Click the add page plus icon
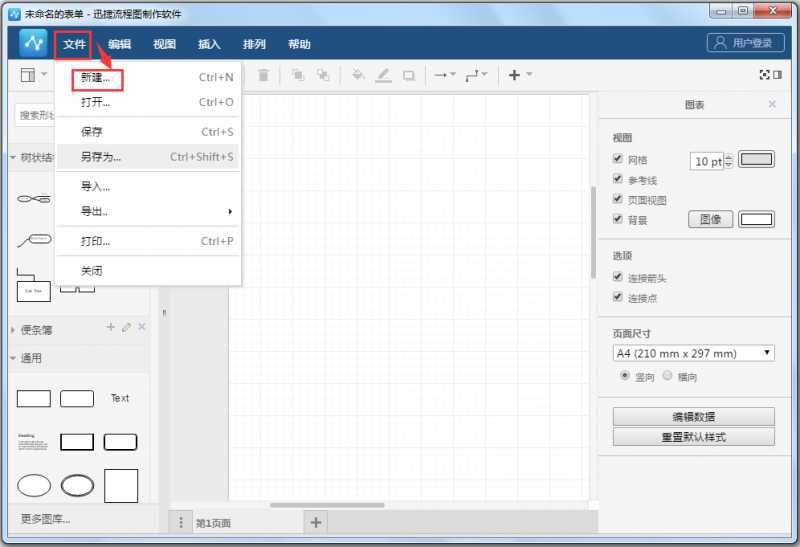Image resolution: width=800 pixels, height=547 pixels. 316,523
